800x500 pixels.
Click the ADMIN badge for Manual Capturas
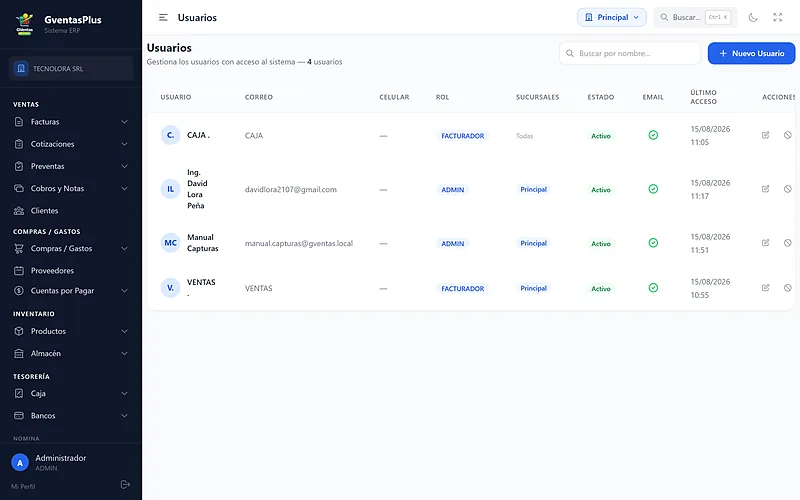point(453,243)
